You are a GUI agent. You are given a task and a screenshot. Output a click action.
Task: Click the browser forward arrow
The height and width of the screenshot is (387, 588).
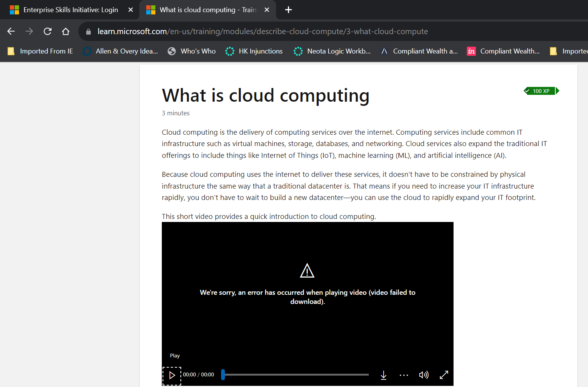(29, 31)
